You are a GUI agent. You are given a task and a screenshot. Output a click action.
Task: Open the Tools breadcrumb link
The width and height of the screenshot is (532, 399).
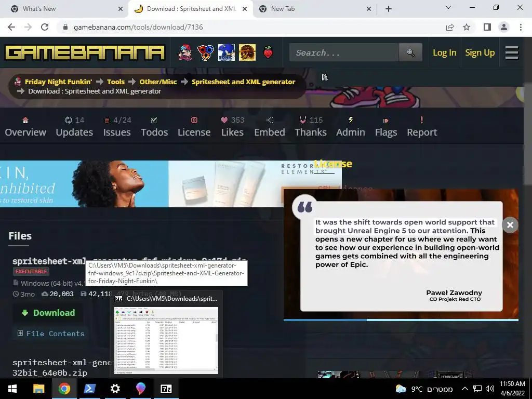click(x=116, y=82)
